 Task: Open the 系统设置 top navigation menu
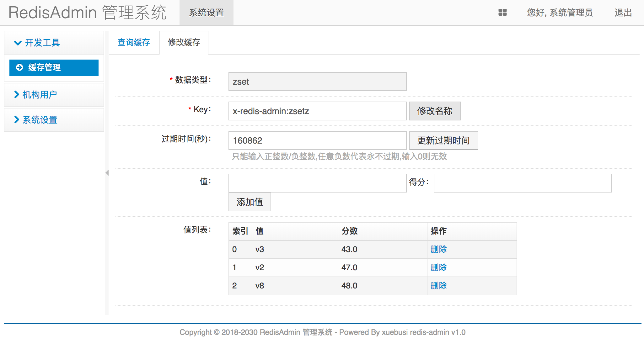(x=206, y=13)
